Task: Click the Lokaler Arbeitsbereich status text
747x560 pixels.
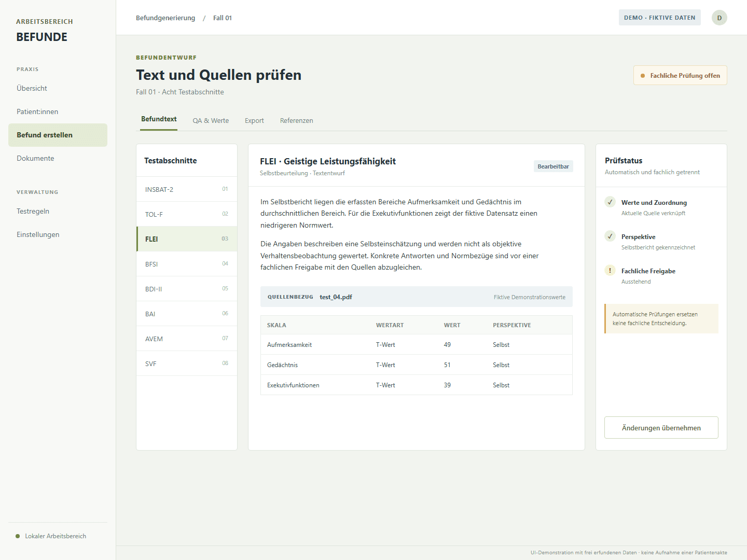Action: pos(56,536)
